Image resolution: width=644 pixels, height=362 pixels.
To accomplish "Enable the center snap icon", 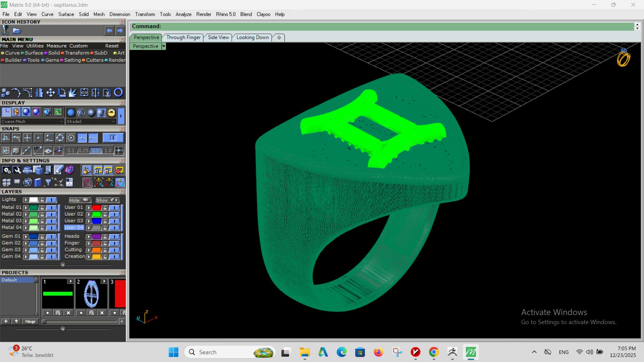I will click(x=71, y=138).
